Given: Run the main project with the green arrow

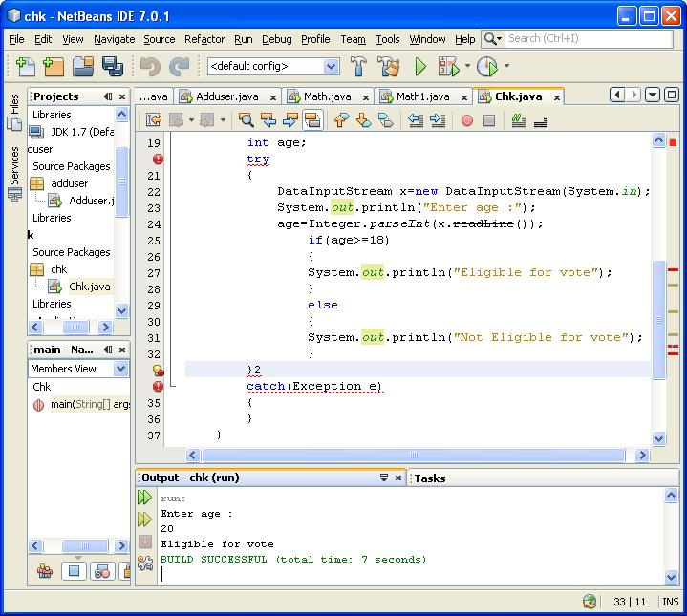Looking at the screenshot, I should point(420,67).
